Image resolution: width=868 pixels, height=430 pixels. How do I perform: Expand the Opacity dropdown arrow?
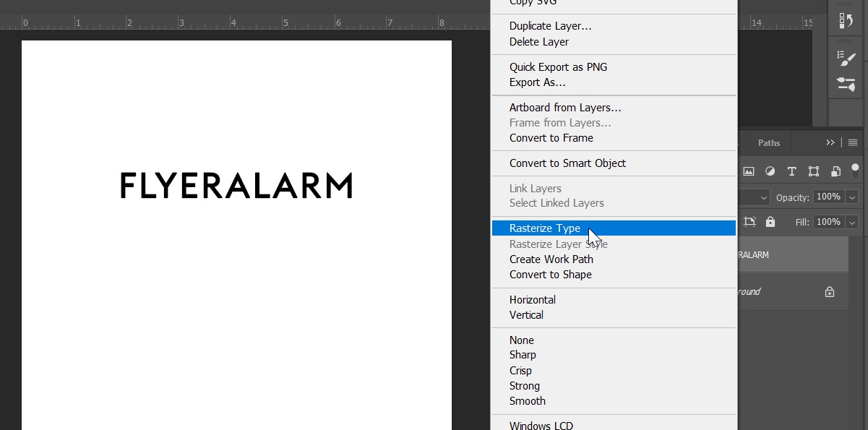pyautogui.click(x=852, y=197)
